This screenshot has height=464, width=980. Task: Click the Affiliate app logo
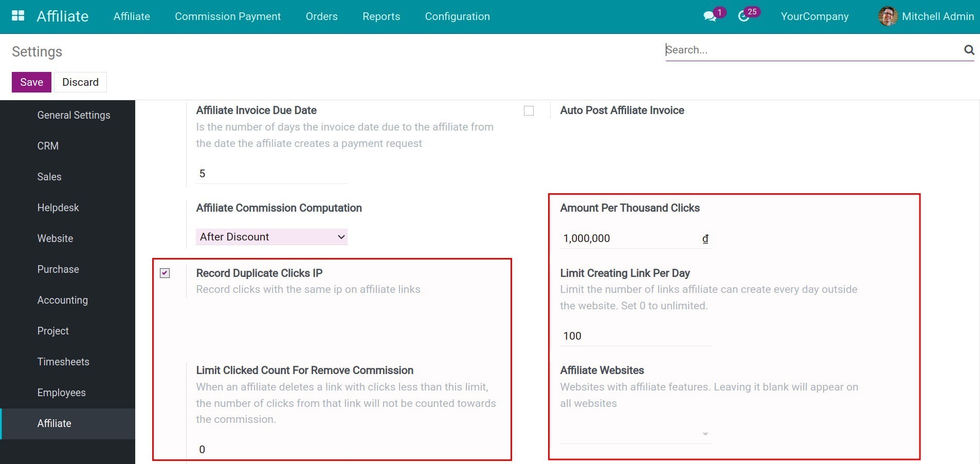point(62,16)
